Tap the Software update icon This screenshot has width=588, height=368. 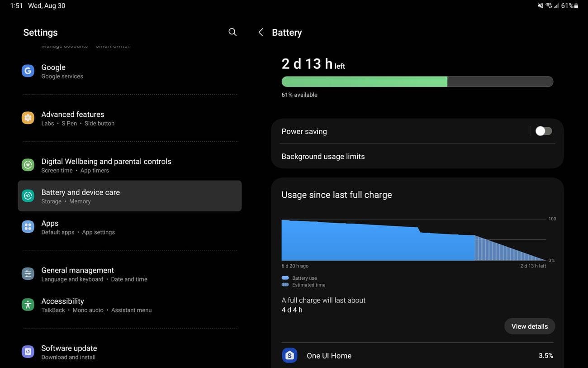pyautogui.click(x=28, y=352)
